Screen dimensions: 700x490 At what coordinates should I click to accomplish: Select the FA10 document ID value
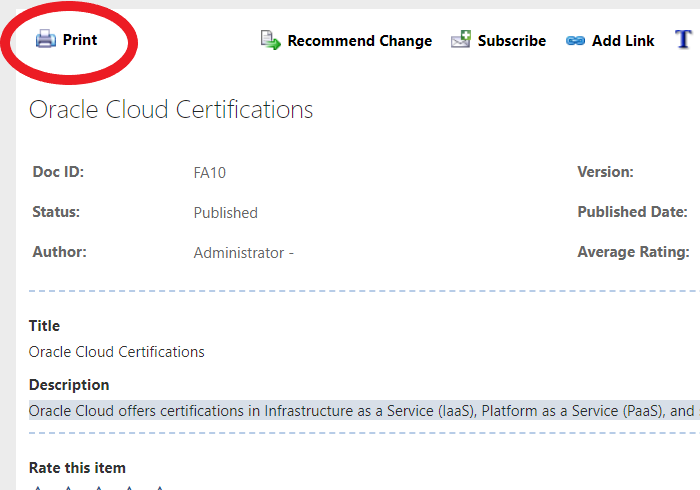[x=210, y=173]
